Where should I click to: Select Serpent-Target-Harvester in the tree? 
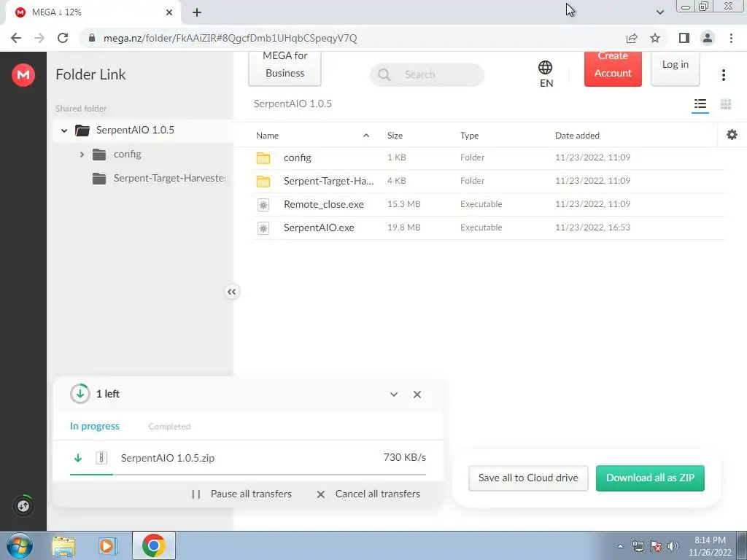coord(169,178)
